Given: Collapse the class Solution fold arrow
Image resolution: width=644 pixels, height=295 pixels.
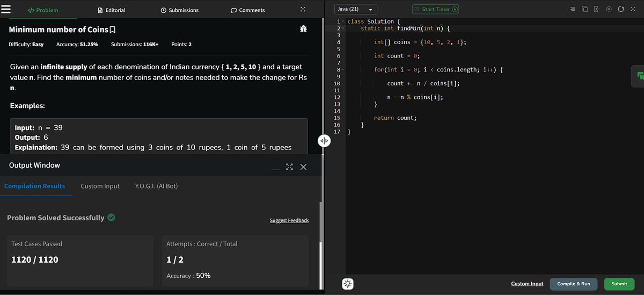Looking at the screenshot, I should (343, 21).
